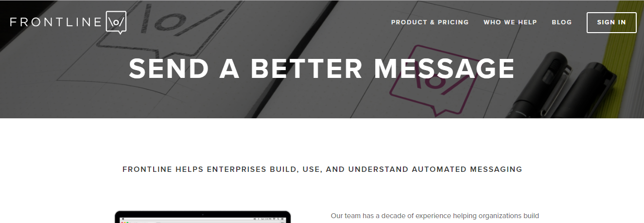Click the Send A Better Message headline

coord(322,69)
